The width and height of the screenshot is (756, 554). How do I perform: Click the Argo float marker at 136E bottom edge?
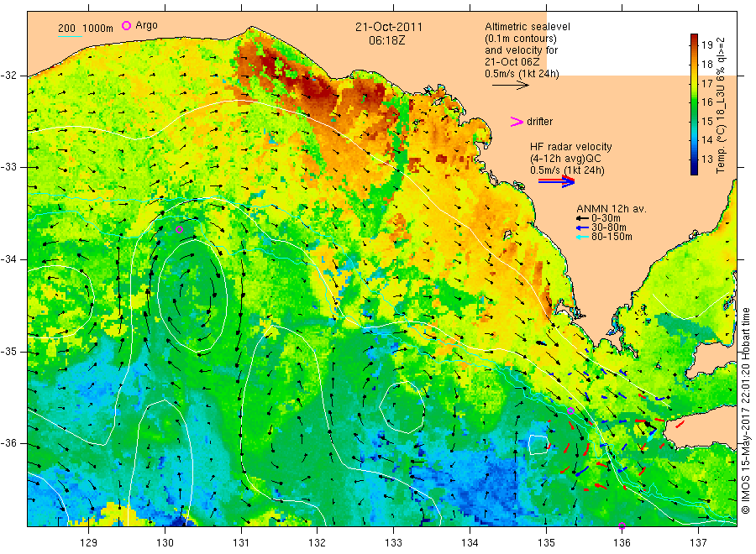coord(622,525)
